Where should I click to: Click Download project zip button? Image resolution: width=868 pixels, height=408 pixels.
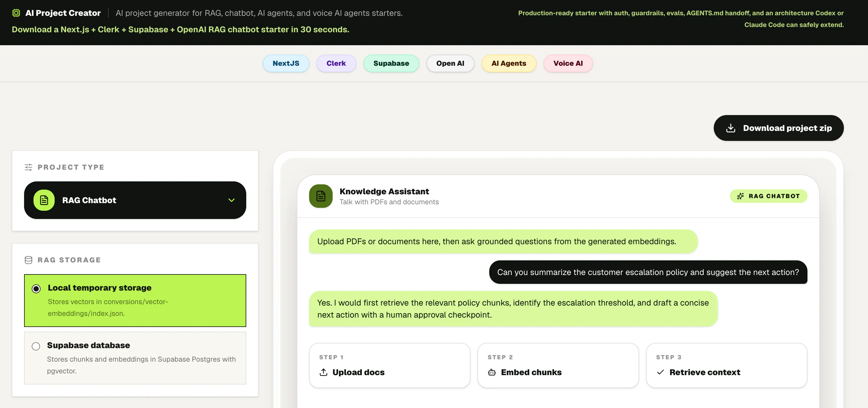tap(779, 128)
